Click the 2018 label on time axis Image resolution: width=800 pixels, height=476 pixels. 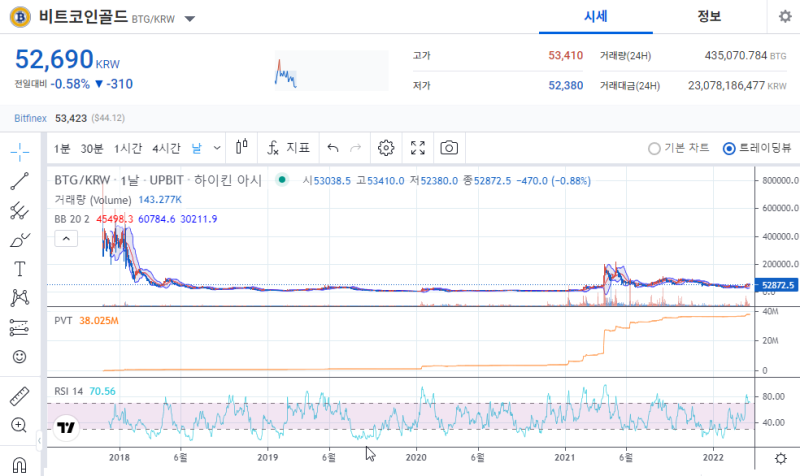pos(119,457)
